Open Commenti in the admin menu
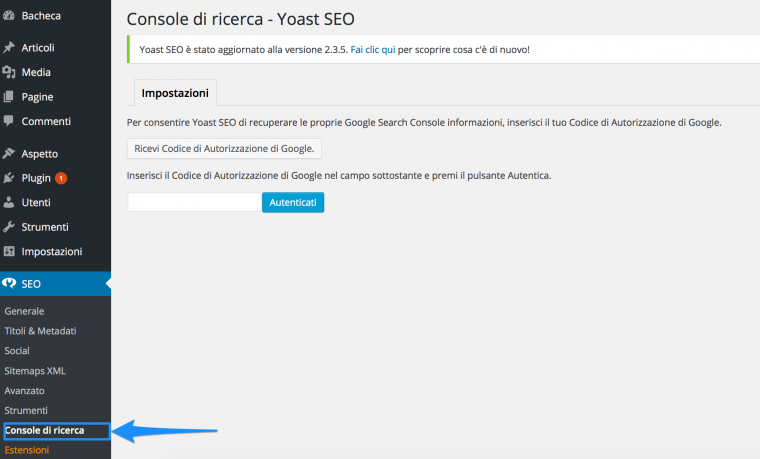This screenshot has width=760, height=459. tap(46, 121)
